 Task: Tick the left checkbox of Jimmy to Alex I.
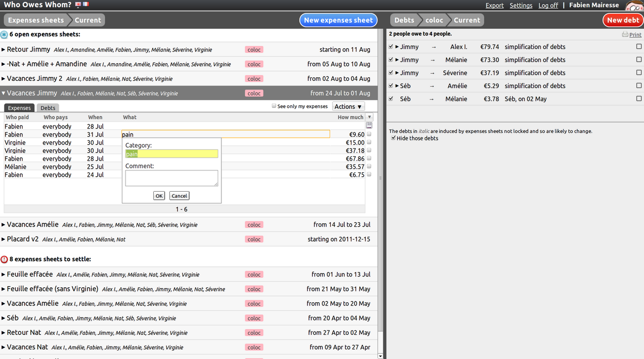click(391, 47)
